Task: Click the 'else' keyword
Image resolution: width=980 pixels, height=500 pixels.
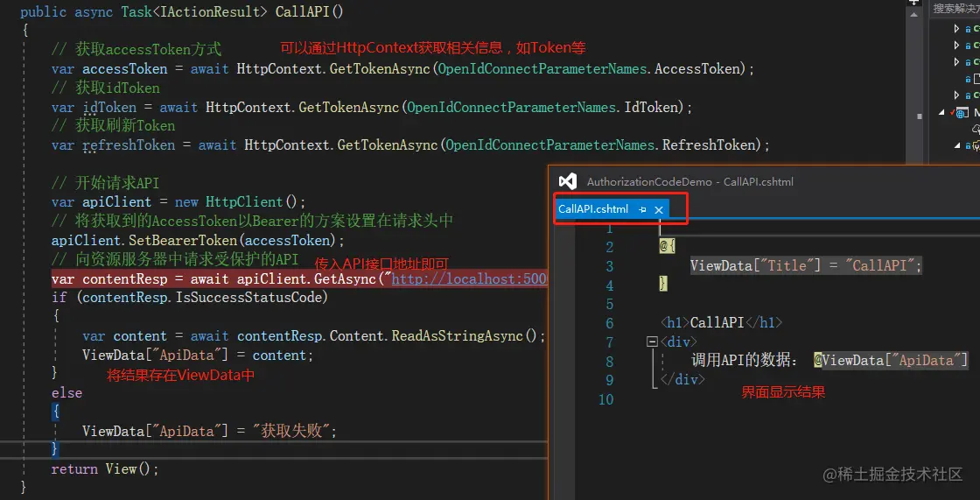Action: (x=66, y=393)
